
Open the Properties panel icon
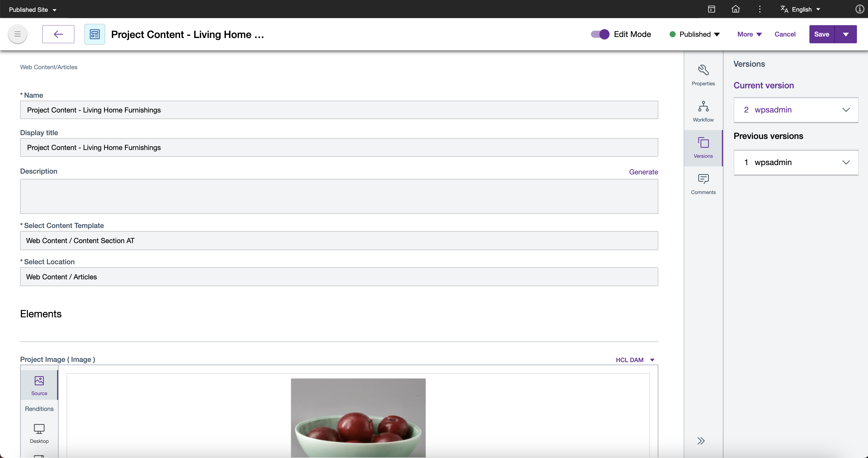(703, 75)
